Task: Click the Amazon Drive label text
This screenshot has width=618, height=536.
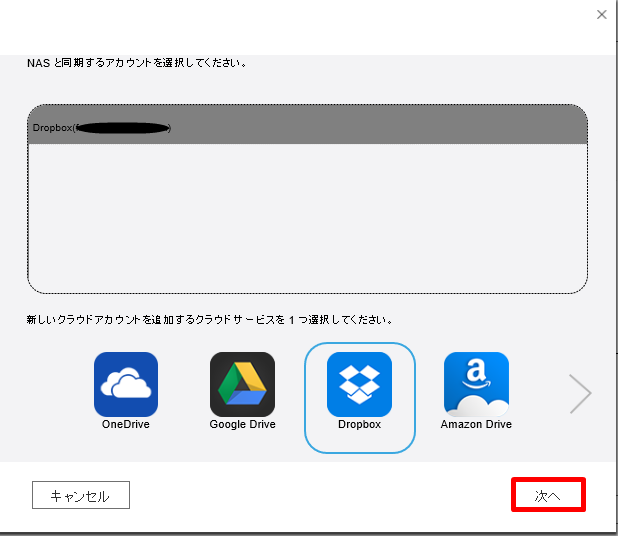Action: [476, 424]
